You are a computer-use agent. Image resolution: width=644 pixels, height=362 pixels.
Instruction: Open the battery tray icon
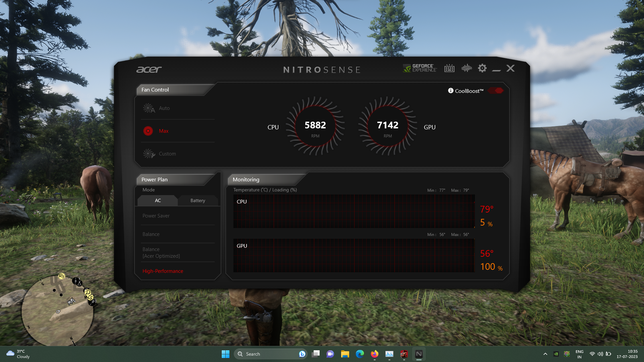[608, 354]
